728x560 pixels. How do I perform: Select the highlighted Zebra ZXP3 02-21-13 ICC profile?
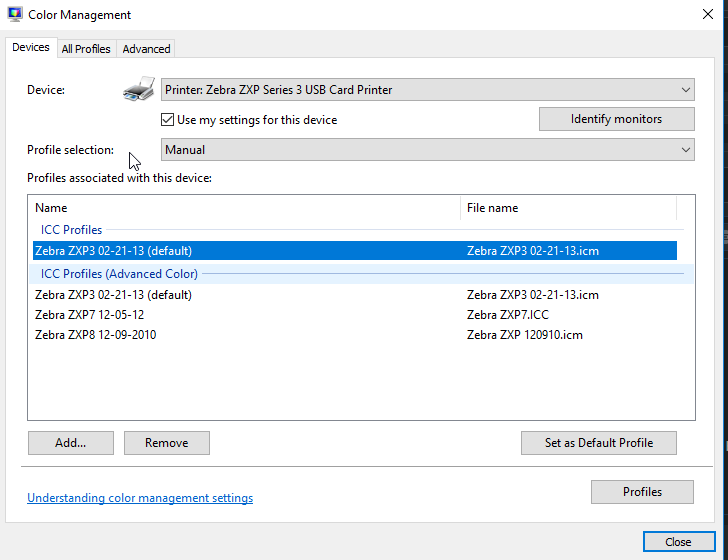[113, 251]
